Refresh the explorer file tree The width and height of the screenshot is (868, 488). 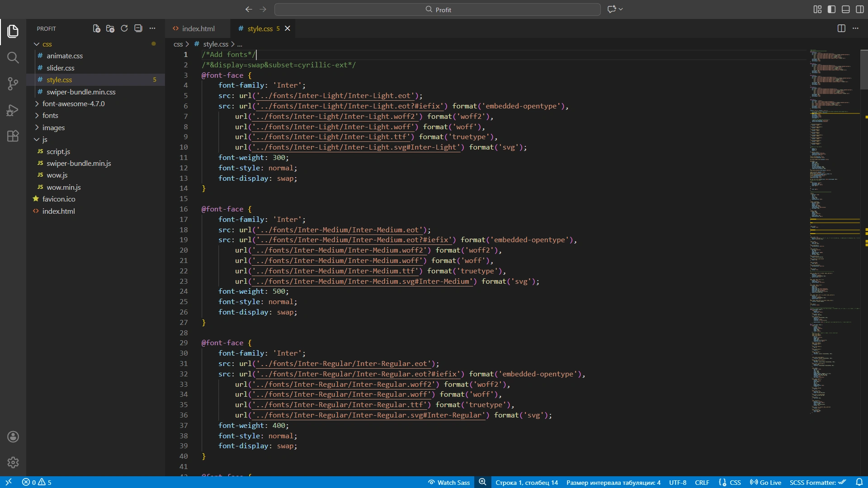pyautogui.click(x=124, y=28)
